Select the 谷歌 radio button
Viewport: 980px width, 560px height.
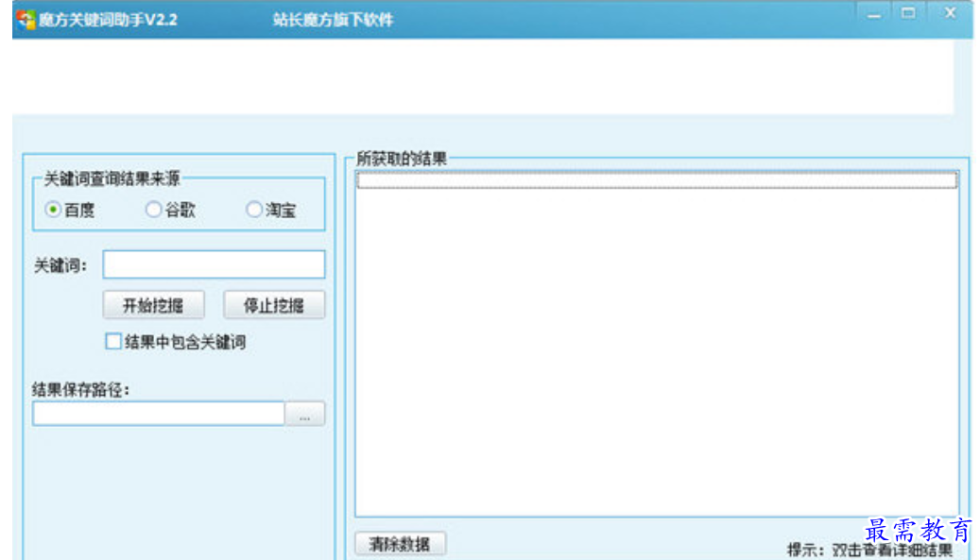pyautogui.click(x=153, y=210)
